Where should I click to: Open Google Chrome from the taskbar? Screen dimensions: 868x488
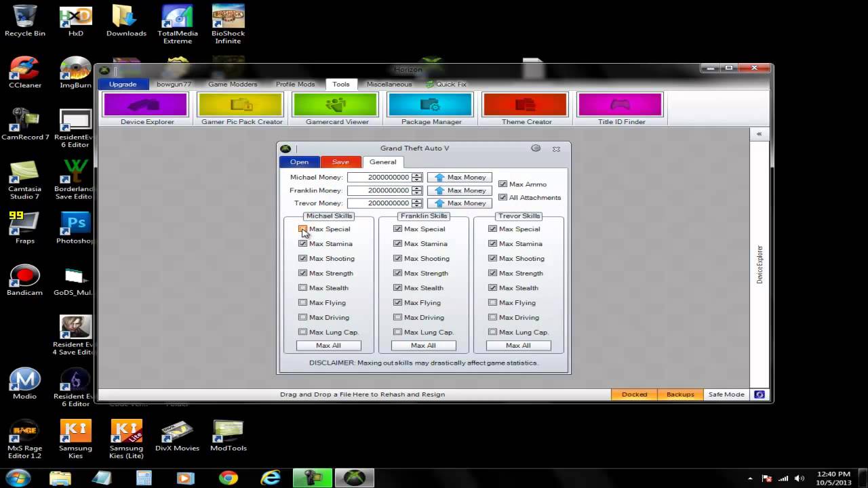pos(229,478)
